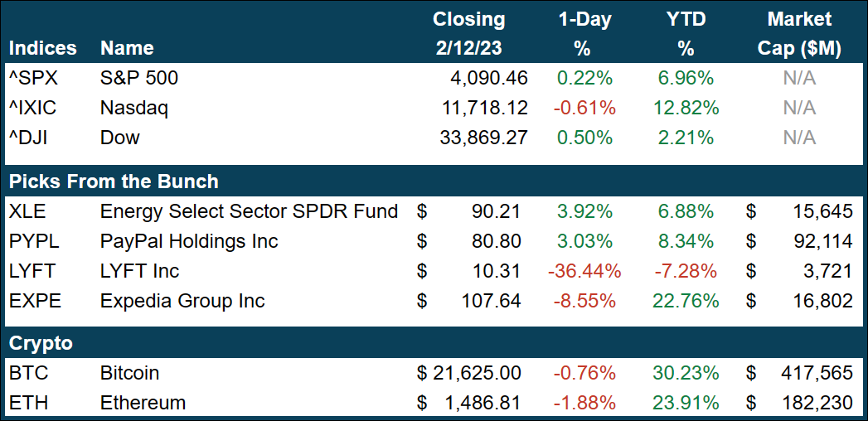Screen dimensions: 868x421
Task: Click the 1-Day % column header
Action: pyautogui.click(x=580, y=33)
